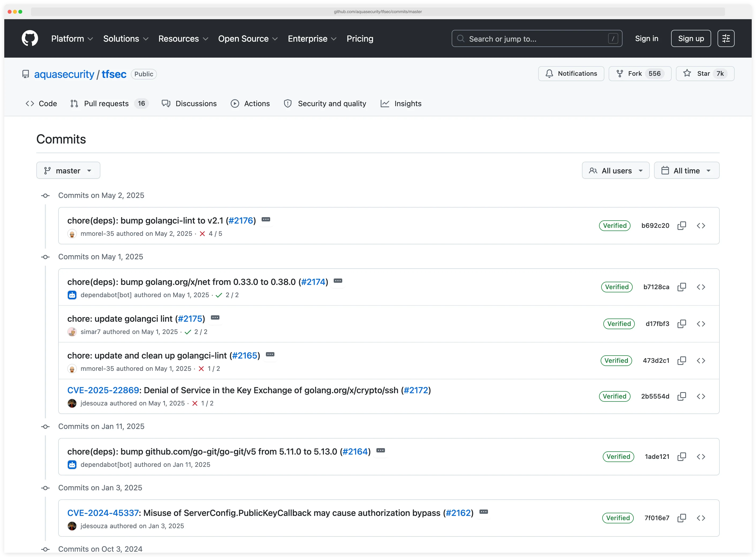The height and width of the screenshot is (557, 756).
Task: Copy full SHA for commit 473d2c1
Action: (x=682, y=360)
